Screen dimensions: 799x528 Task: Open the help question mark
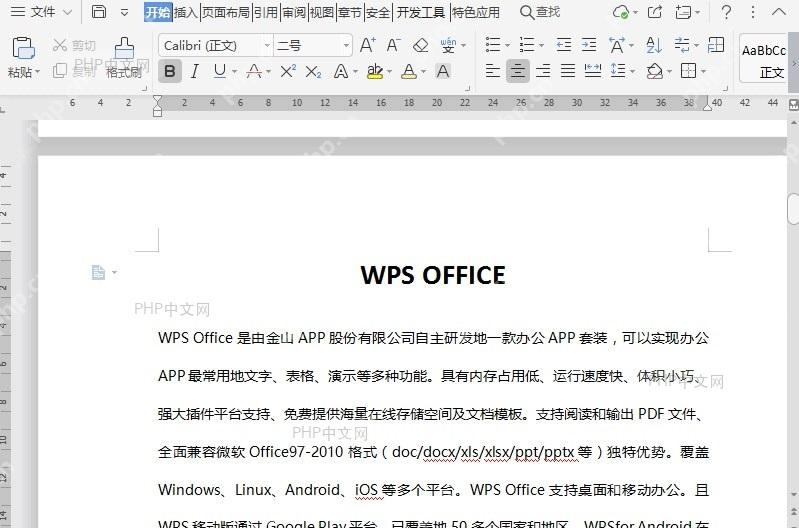click(x=727, y=12)
